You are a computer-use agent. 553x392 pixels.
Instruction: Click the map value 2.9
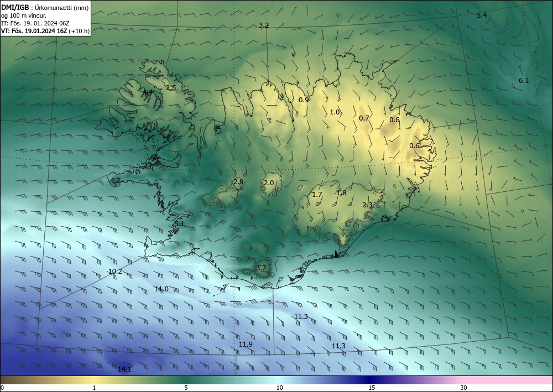[x=238, y=182]
